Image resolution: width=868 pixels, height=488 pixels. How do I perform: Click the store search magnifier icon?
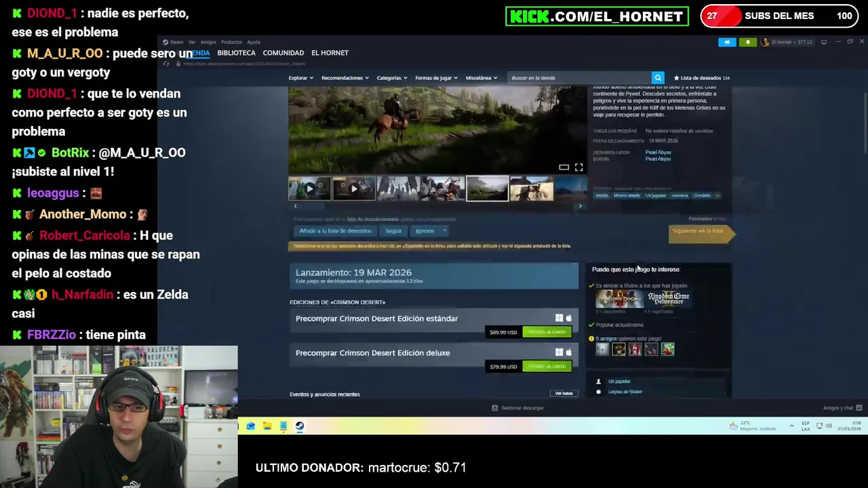click(x=657, y=78)
